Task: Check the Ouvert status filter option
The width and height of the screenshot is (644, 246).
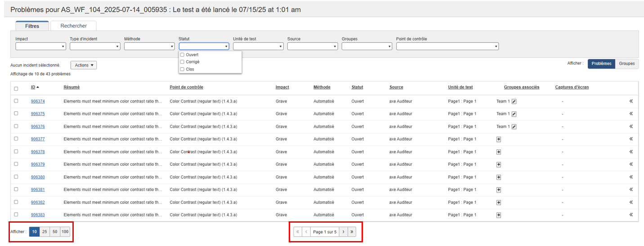Action: coord(182,55)
